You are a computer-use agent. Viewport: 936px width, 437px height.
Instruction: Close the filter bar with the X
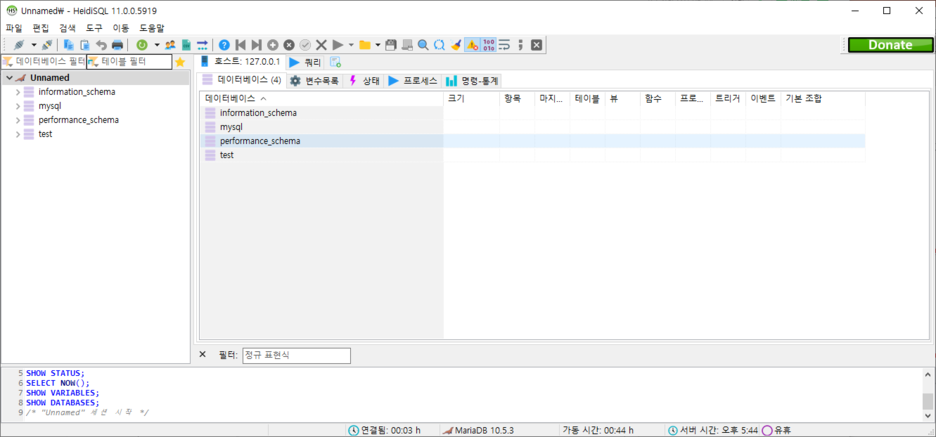[x=202, y=355]
